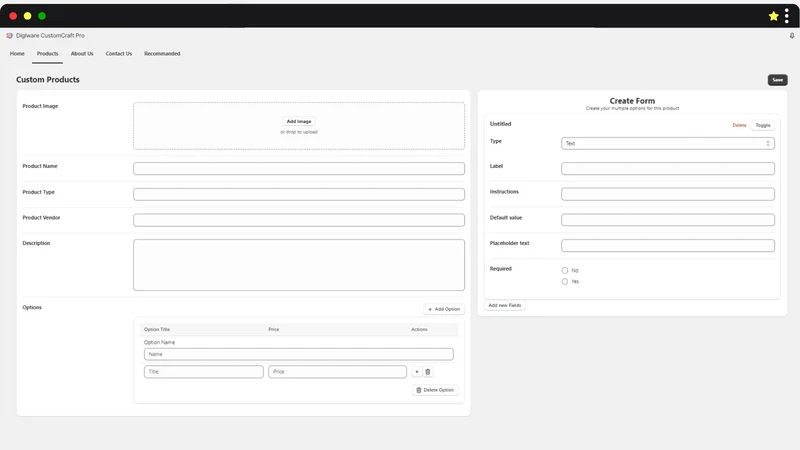Image resolution: width=800 pixels, height=450 pixels.
Task: Open the About Us tab
Action: point(82,54)
